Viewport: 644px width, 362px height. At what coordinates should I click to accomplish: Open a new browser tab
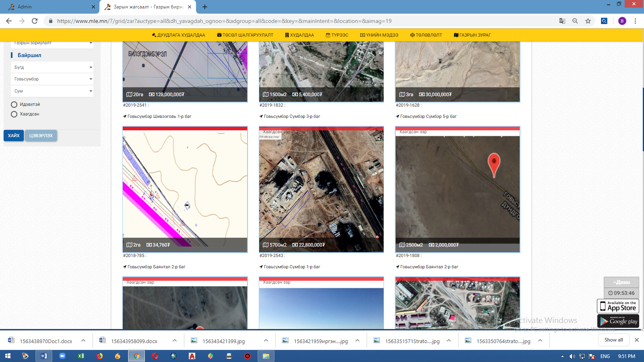[x=205, y=7]
